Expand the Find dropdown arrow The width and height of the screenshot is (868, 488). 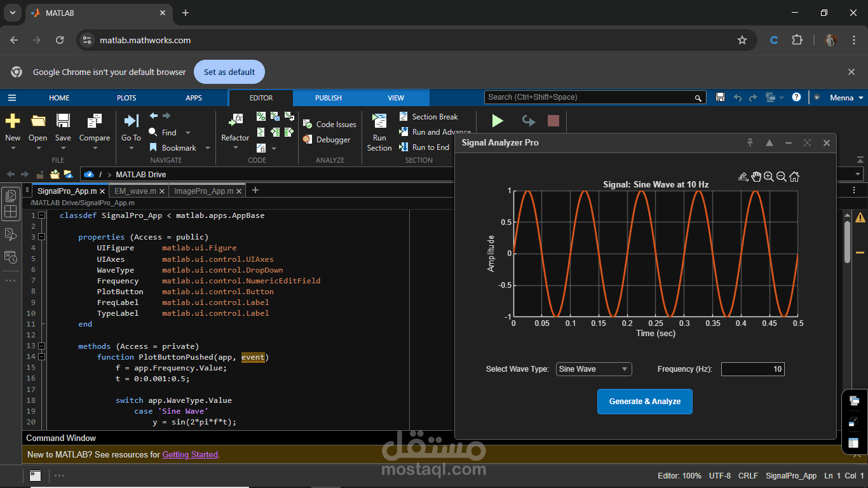[x=187, y=133]
